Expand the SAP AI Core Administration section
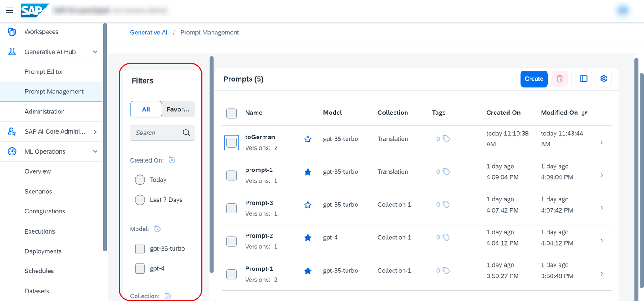Image resolution: width=644 pixels, height=301 pixels. tap(95, 131)
